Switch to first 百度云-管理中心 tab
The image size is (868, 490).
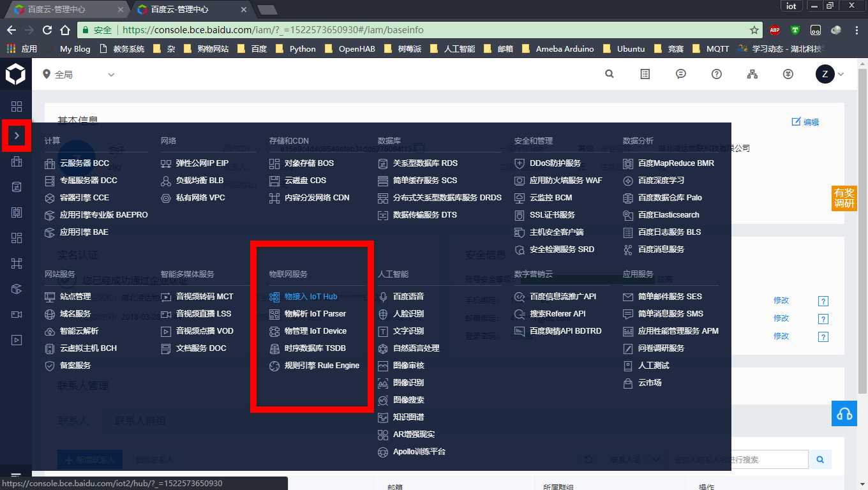65,10
